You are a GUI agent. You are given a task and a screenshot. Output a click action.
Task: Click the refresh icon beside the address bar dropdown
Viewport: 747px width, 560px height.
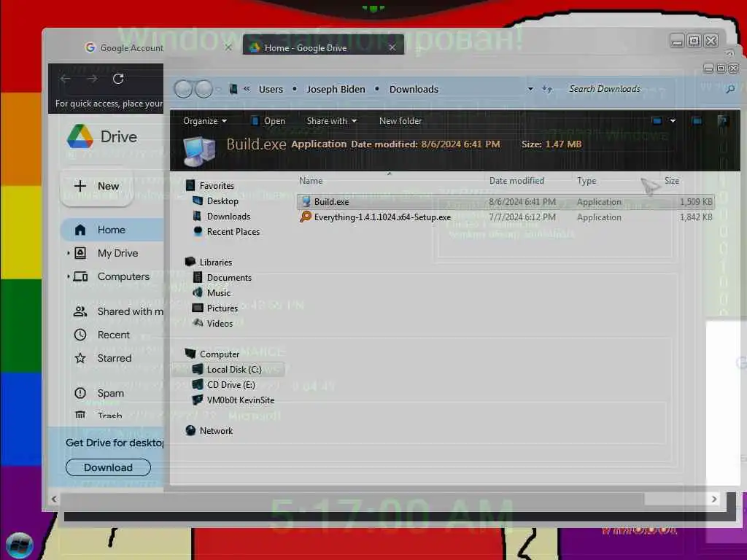(547, 89)
